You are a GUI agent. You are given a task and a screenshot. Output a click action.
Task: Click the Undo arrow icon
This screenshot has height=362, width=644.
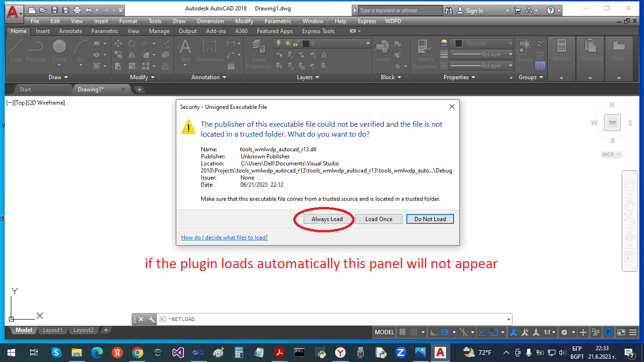coord(89,10)
